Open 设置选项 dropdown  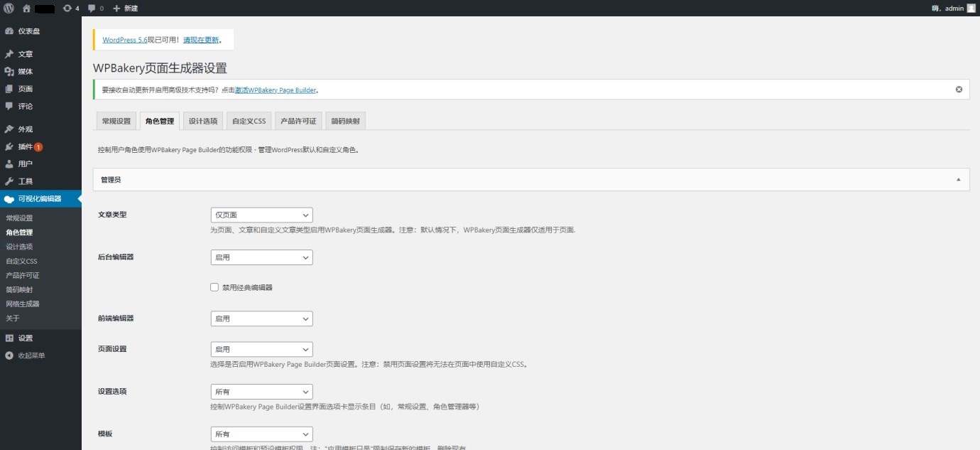[x=261, y=392]
